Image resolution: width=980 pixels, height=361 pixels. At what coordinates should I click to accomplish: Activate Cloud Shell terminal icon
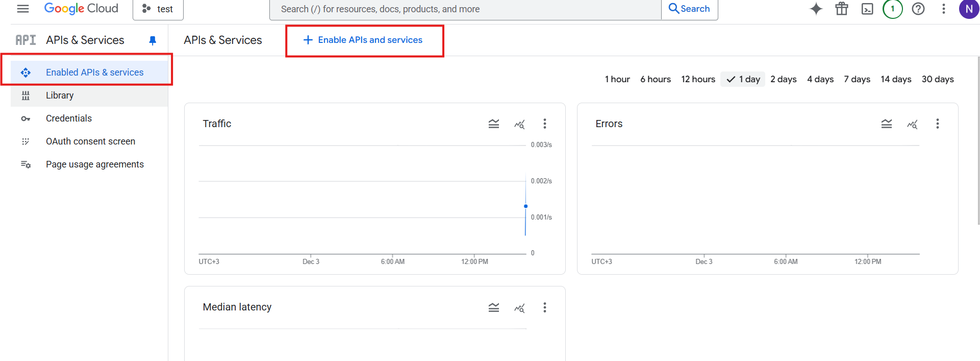coord(867,9)
